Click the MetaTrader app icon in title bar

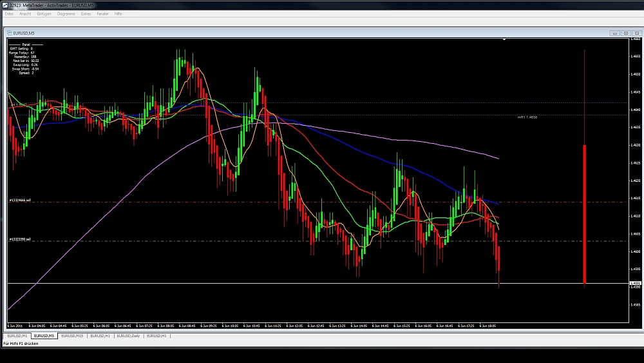[x=5, y=5]
